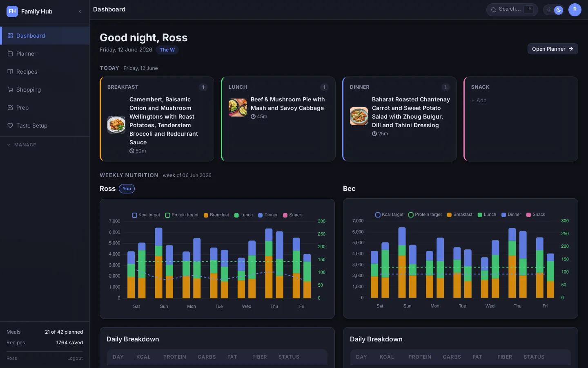Click the 'Good night, Ross' heading
Image resolution: width=588 pixels, height=368 pixels.
(144, 38)
